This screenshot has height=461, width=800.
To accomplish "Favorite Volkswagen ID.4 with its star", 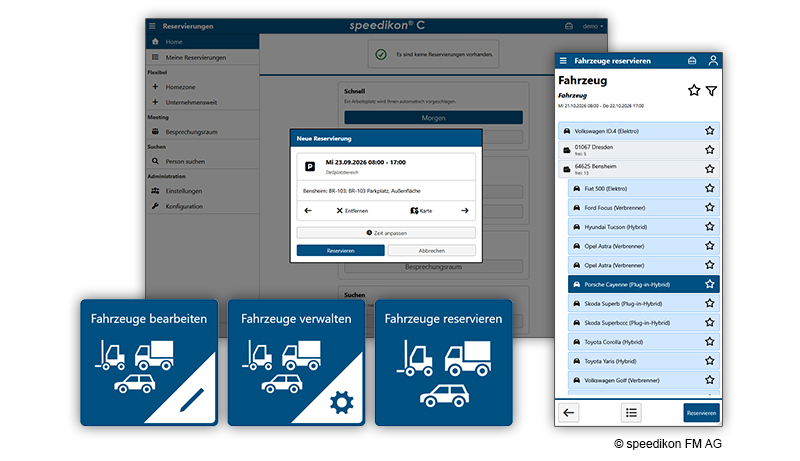I will [710, 131].
